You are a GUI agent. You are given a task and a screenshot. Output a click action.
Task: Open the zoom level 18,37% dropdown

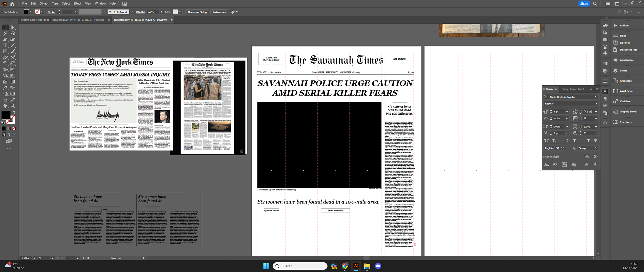coord(34,258)
